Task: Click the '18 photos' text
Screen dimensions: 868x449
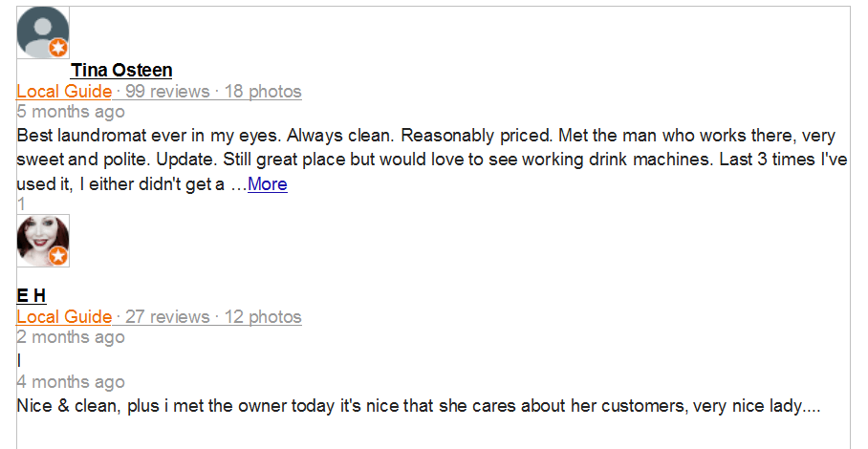Action: tap(263, 92)
